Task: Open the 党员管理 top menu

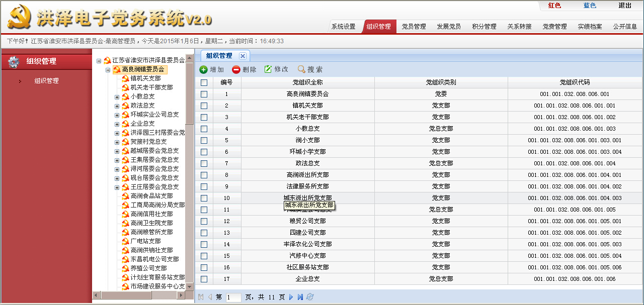Action: pos(414,27)
